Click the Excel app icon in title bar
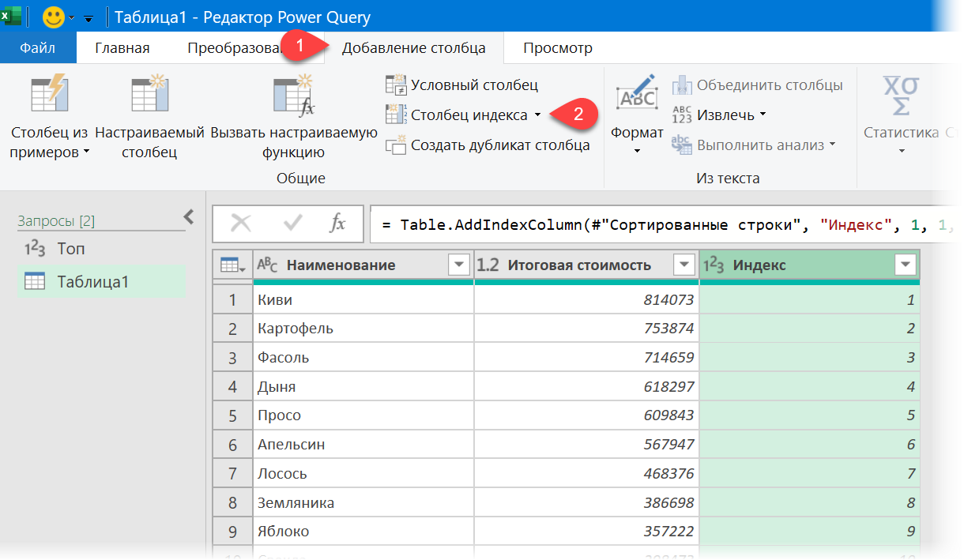964x560 pixels. click(x=12, y=16)
